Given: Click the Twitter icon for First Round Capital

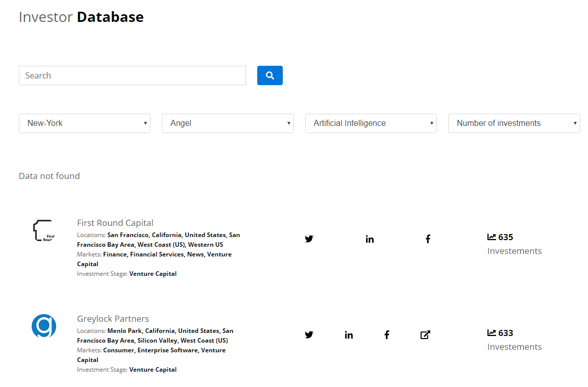Looking at the screenshot, I should (x=309, y=238).
